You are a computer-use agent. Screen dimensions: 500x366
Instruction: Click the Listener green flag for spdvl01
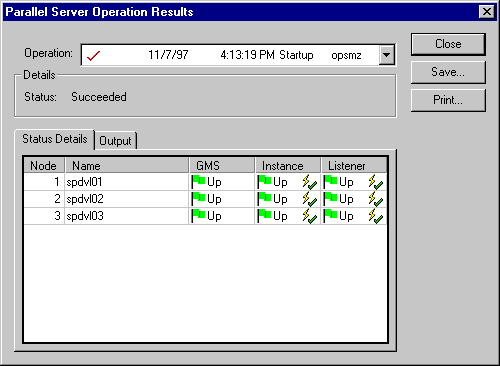(x=330, y=182)
